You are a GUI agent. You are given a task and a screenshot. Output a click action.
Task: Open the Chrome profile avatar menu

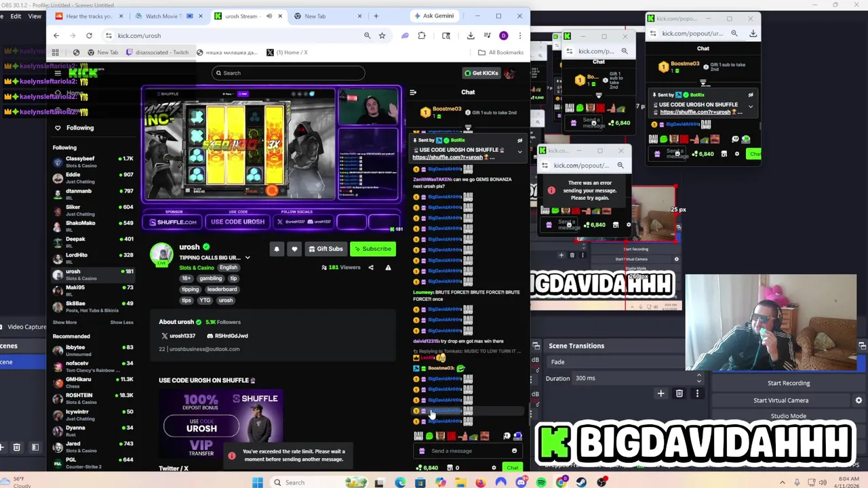tap(503, 35)
